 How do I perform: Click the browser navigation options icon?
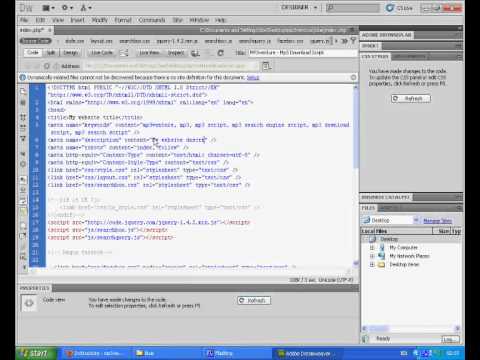coord(266,66)
